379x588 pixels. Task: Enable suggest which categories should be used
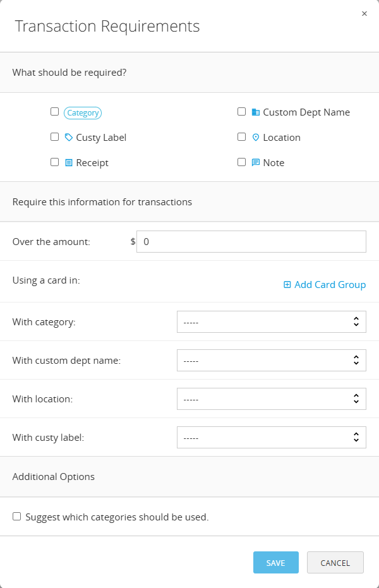pyautogui.click(x=17, y=517)
